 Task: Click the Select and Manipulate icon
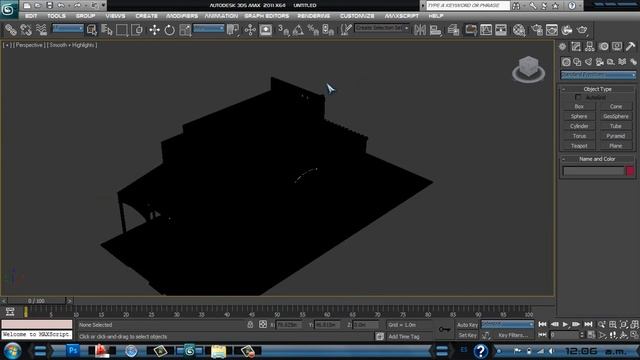pyautogui.click(x=250, y=30)
